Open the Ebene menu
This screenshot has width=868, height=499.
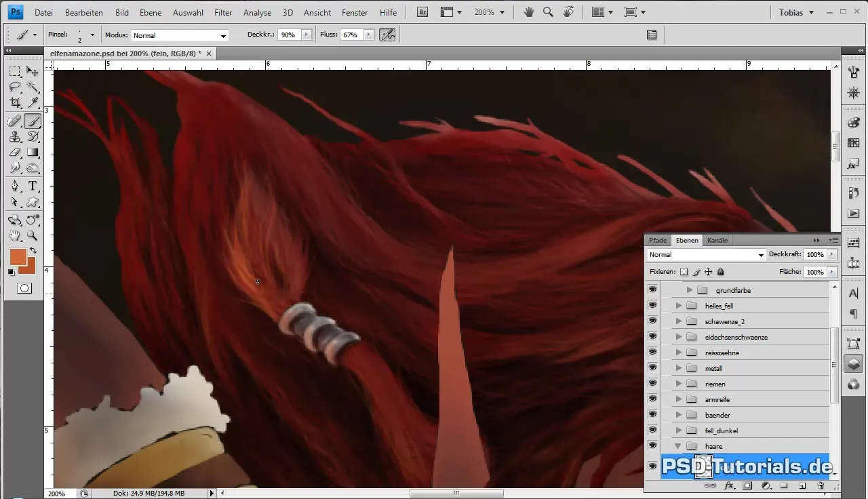click(x=151, y=12)
